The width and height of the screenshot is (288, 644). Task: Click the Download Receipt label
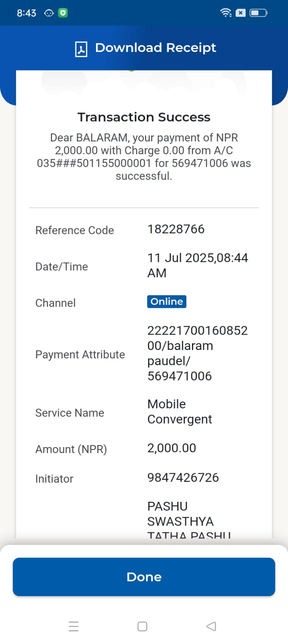[x=156, y=48]
